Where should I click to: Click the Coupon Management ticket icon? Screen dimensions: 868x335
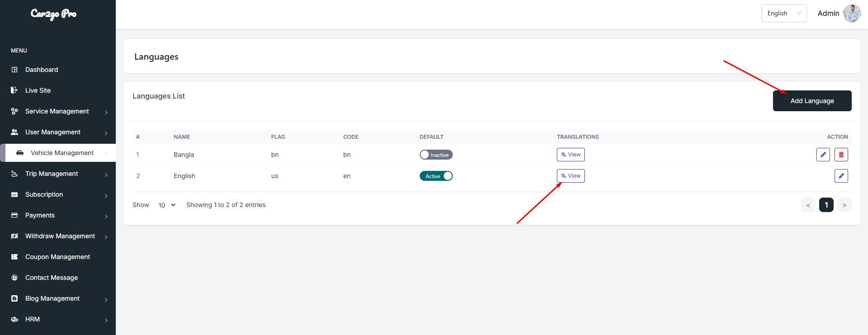[14, 257]
